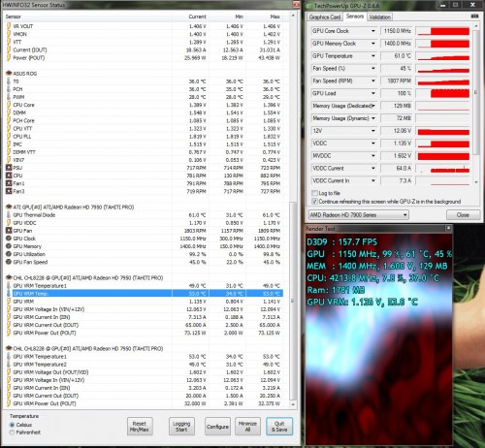The width and height of the screenshot is (485, 448).
Task: Switch to the Validation tab
Action: 380,16
